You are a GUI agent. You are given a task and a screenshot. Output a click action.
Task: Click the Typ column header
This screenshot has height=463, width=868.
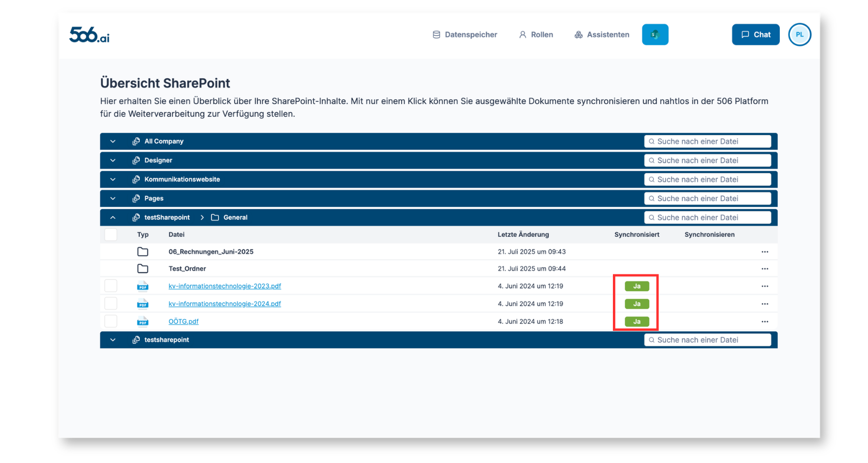[143, 234]
